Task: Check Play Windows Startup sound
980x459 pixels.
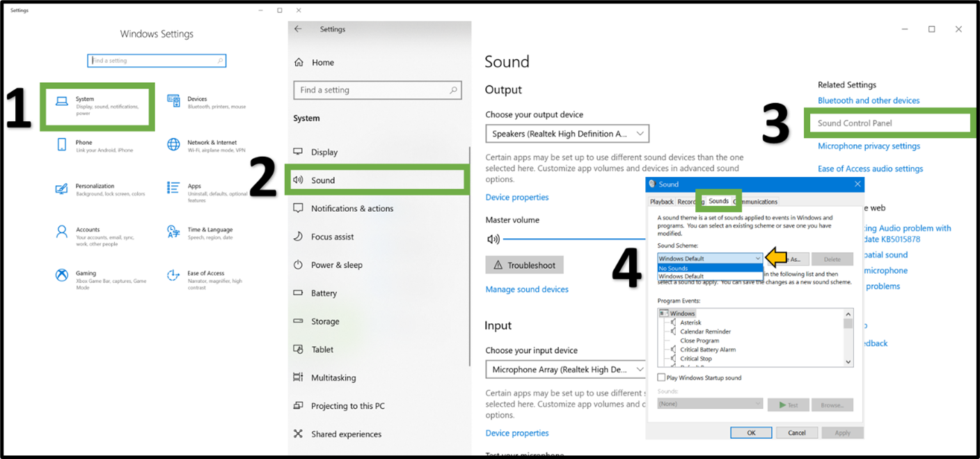Action: (x=661, y=377)
